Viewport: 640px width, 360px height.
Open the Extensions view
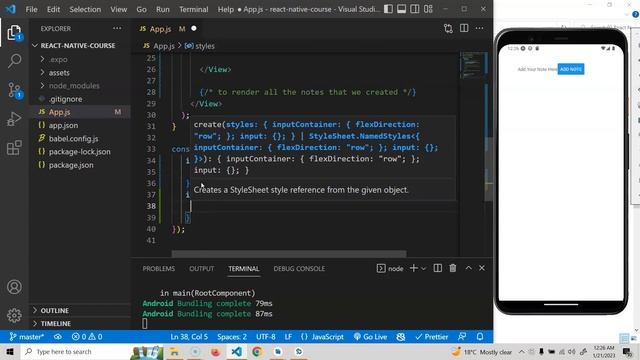(14, 147)
